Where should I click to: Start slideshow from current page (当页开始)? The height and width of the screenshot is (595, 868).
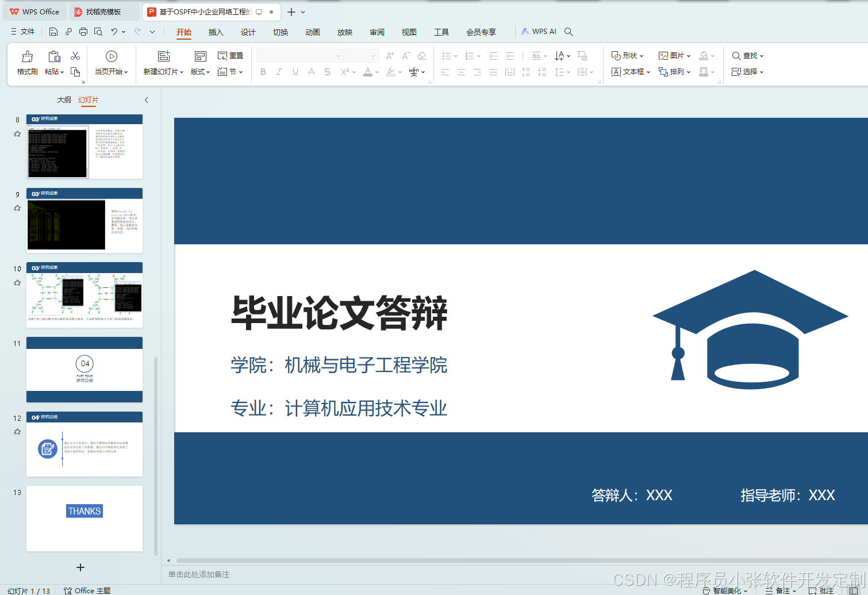coord(111,62)
